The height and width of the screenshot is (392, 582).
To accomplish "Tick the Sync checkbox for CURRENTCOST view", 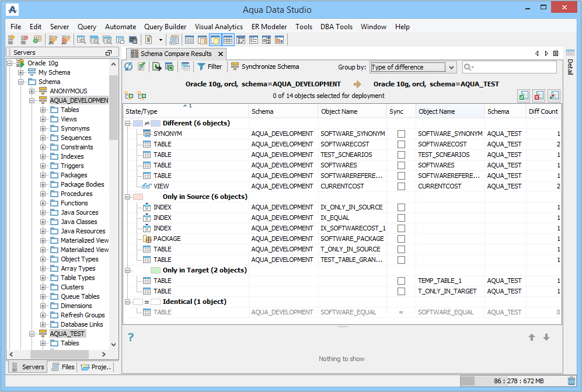I will 401,186.
